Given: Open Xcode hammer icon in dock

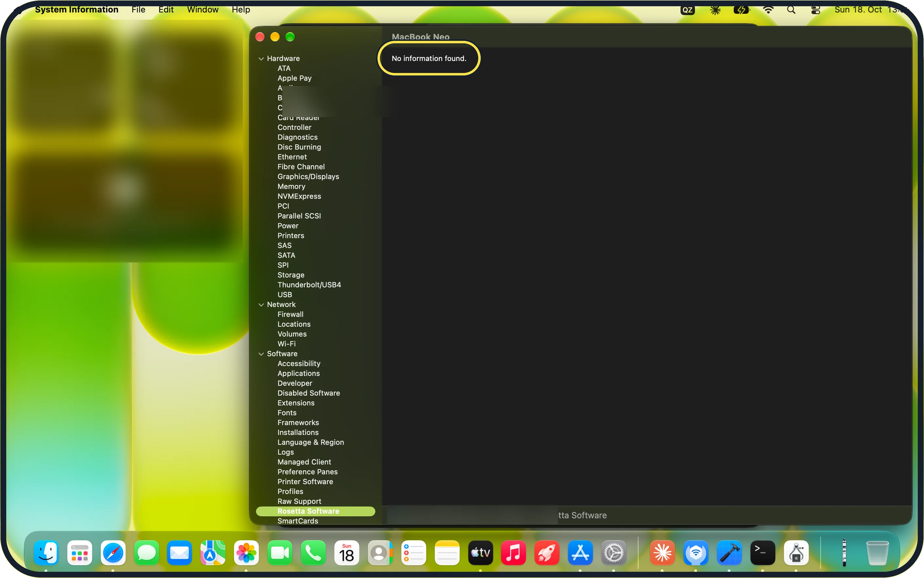Looking at the screenshot, I should (x=729, y=553).
